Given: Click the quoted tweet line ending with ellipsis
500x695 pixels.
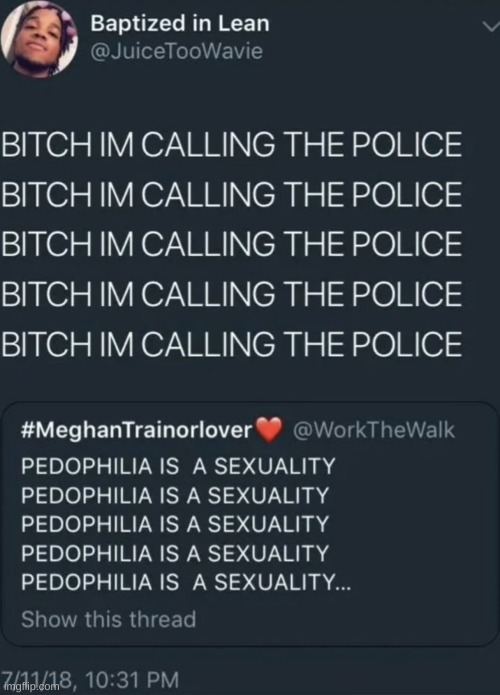Looking at the screenshot, I should tap(186, 582).
